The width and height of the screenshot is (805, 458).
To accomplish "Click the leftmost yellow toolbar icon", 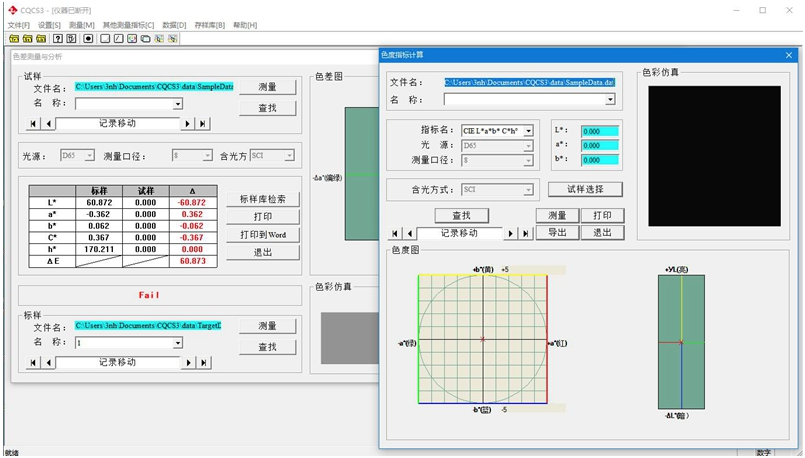I will (13, 39).
